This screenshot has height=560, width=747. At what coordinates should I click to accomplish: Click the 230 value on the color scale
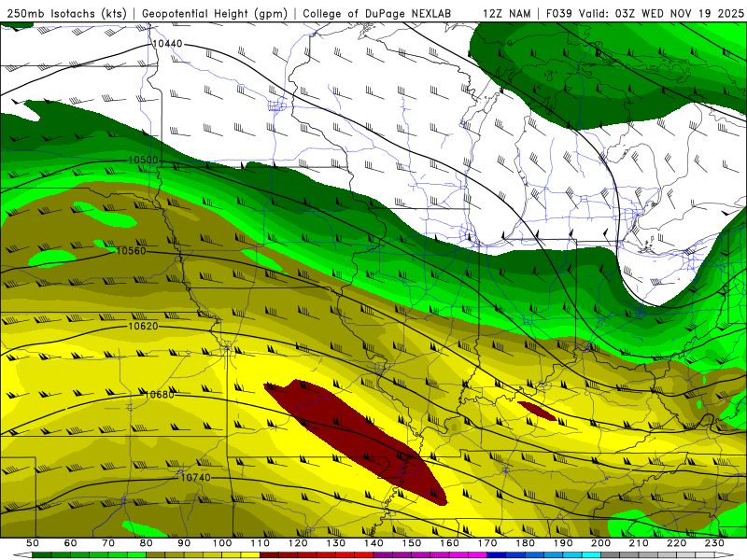[714, 543]
